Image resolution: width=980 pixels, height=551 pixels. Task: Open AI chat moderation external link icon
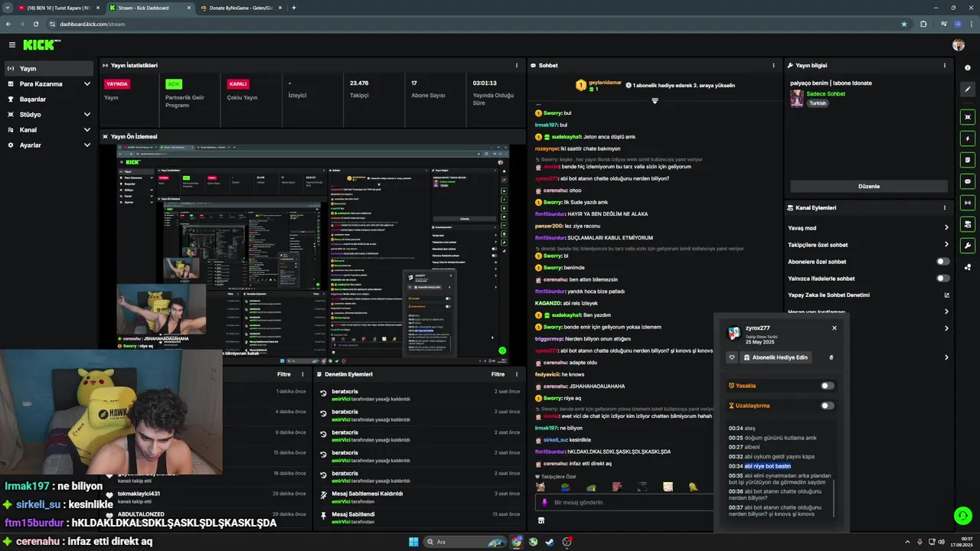(x=946, y=295)
